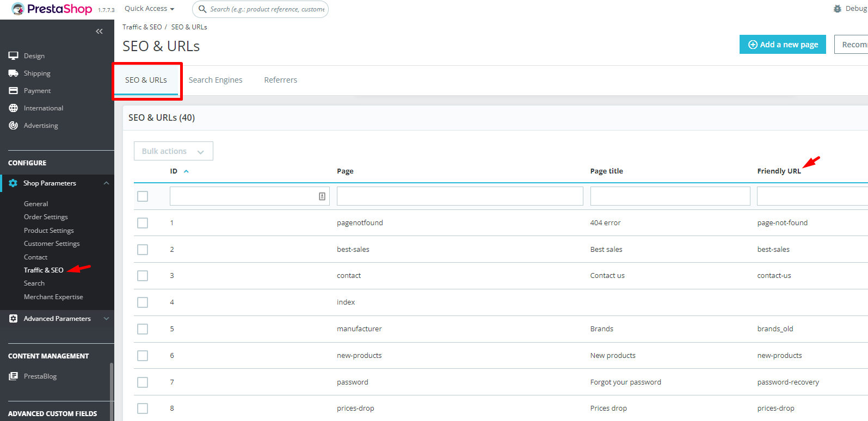Click the PrestaShop logo icon
The height and width of the screenshot is (421, 868).
pyautogui.click(x=18, y=9)
